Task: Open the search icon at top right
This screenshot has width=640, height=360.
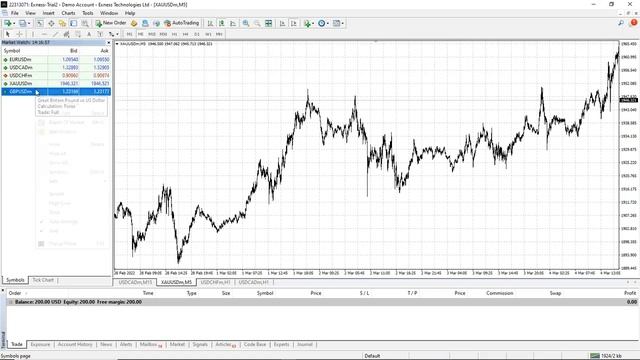Action: (x=621, y=23)
